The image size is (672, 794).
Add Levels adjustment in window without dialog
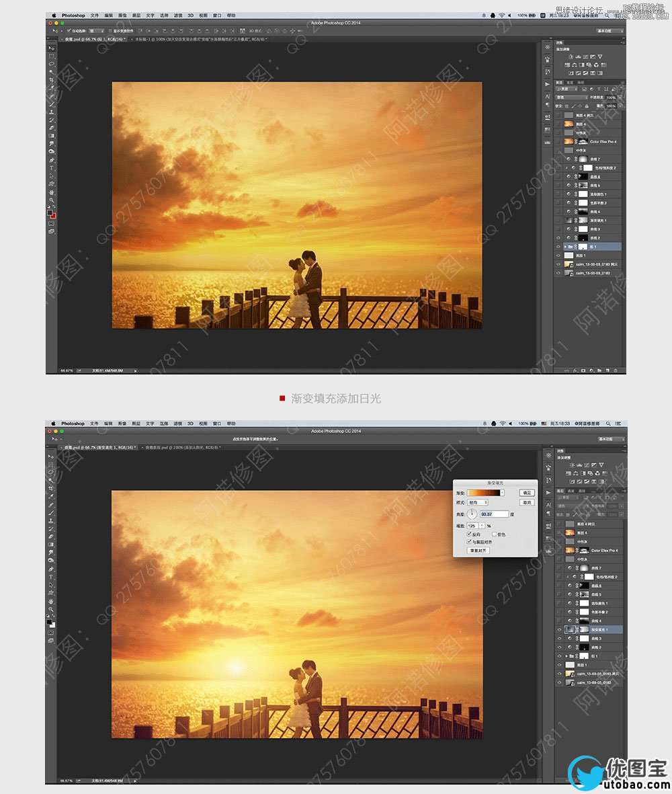click(x=579, y=56)
